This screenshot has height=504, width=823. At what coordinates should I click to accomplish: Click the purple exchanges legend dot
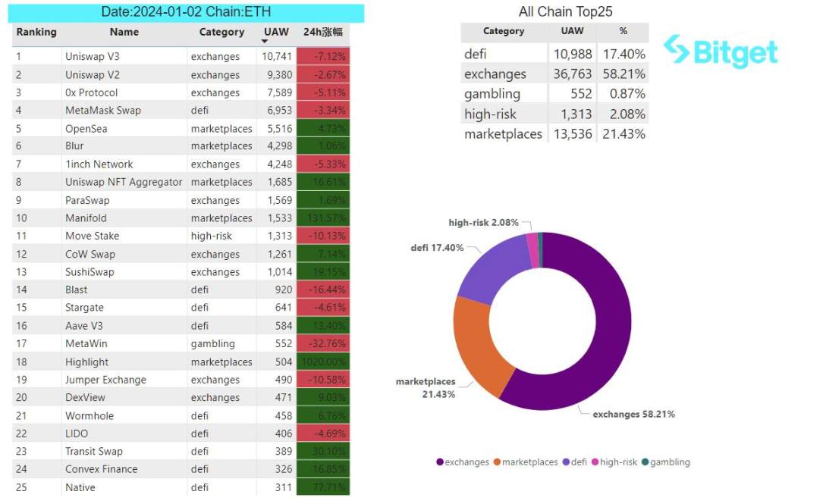pos(440,462)
